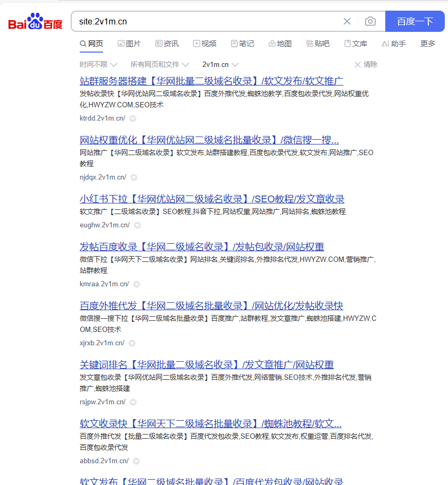Image resolution: width=448 pixels, height=485 pixels.
Task: Switch to the 图片 tab
Action: click(x=129, y=44)
